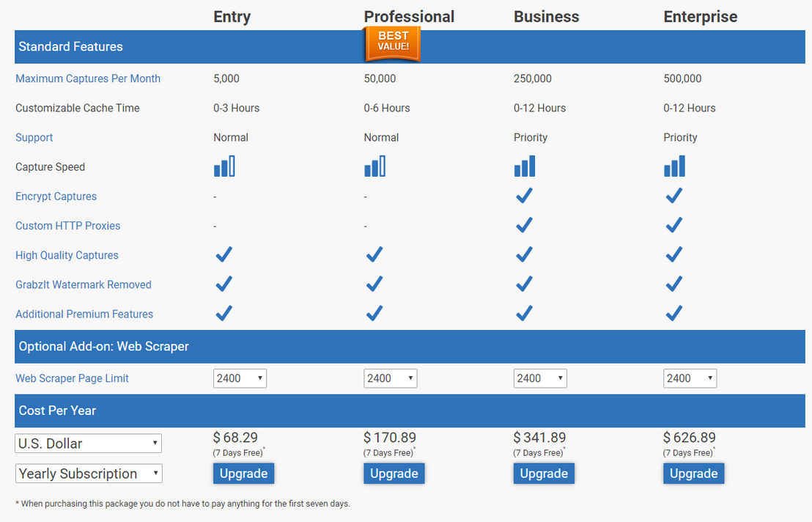The image size is (812, 522).
Task: Click the Entry checkmark for GrabzIt Watermark Removed
Action: click(x=224, y=284)
